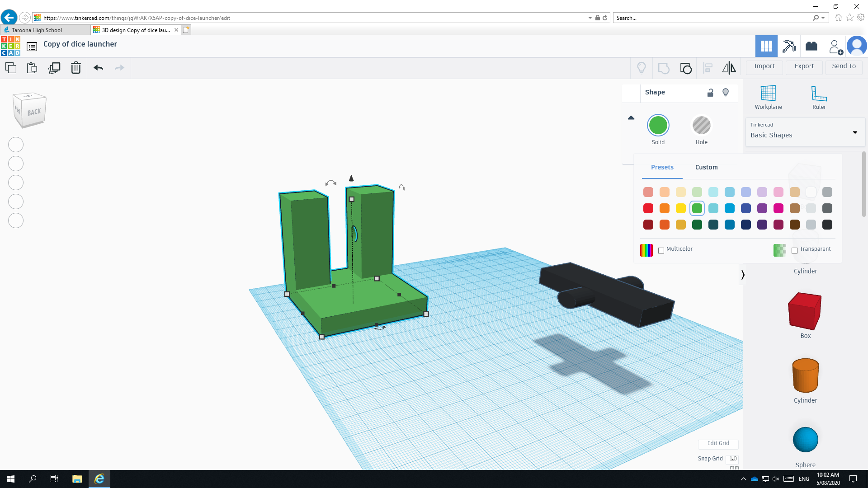Switch to the Custom color tab
Screen dimensions: 868x488
[706, 167]
